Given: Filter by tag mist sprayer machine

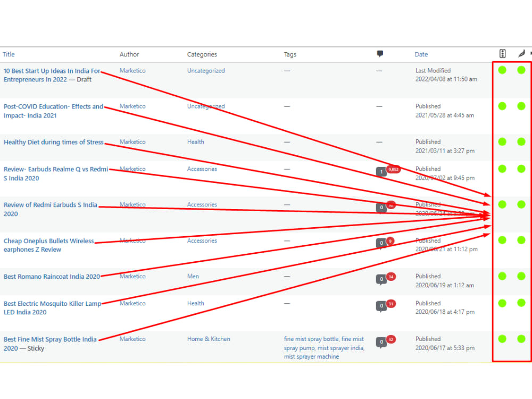Looking at the screenshot, I should pyautogui.click(x=311, y=356).
